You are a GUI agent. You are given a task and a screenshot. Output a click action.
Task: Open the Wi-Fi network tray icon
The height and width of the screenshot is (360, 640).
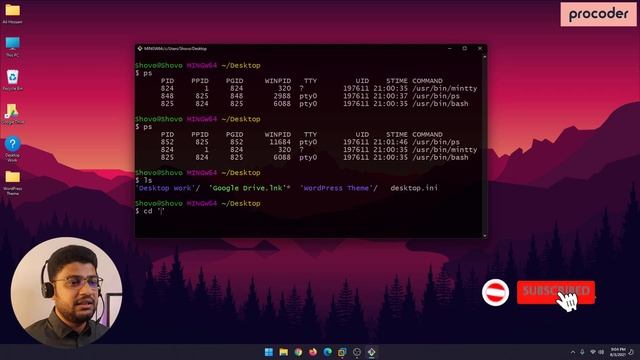click(x=593, y=352)
